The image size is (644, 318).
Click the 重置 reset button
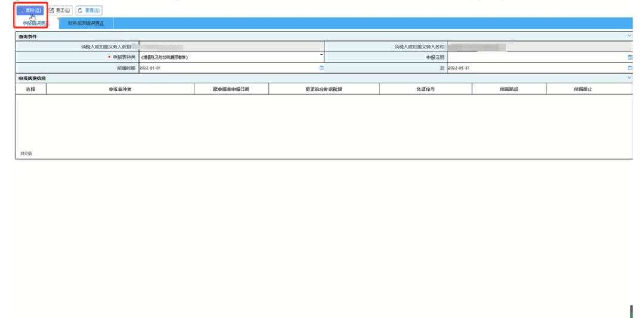pyautogui.click(x=89, y=10)
